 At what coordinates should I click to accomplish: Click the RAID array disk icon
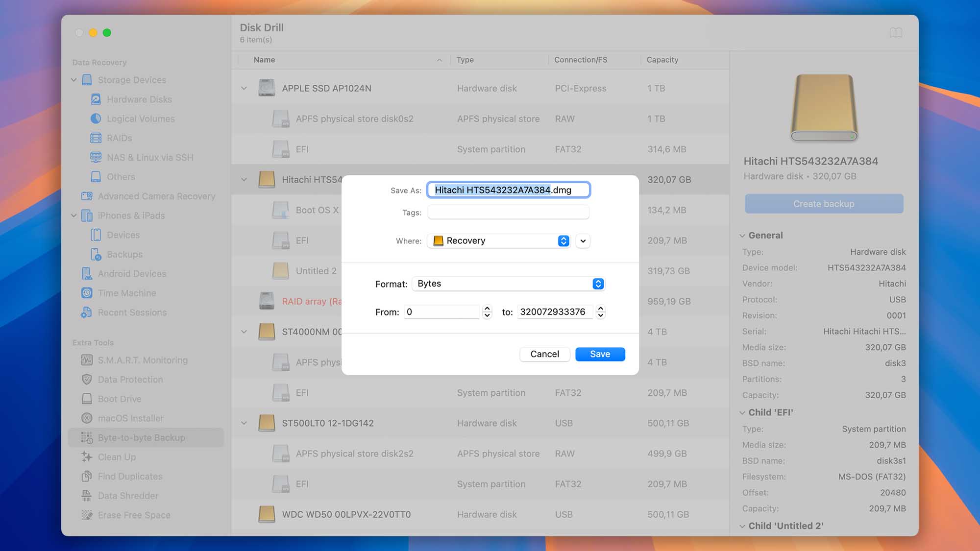click(267, 301)
